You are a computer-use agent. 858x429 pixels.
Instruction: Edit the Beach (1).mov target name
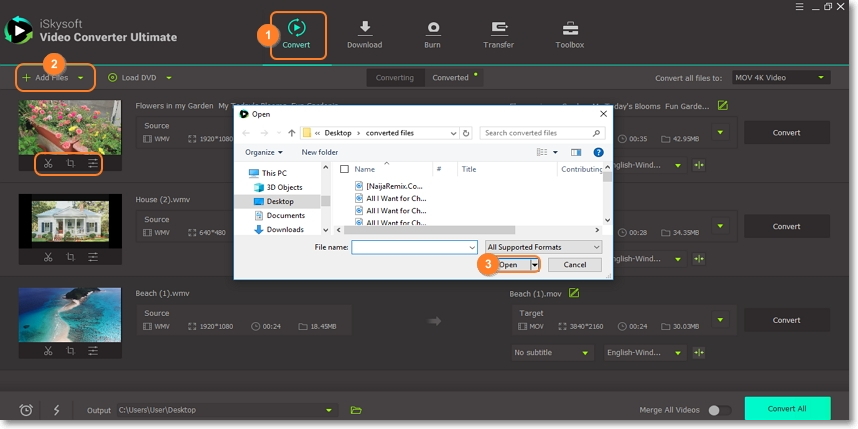coord(574,293)
